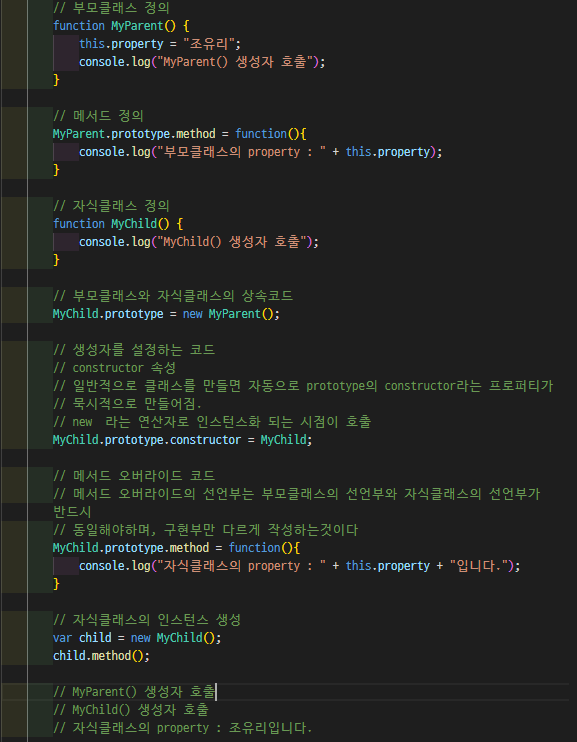Click the line "MyChild.prototype.constructor = MyChild;"
The width and height of the screenshot is (577, 742).
tap(183, 440)
